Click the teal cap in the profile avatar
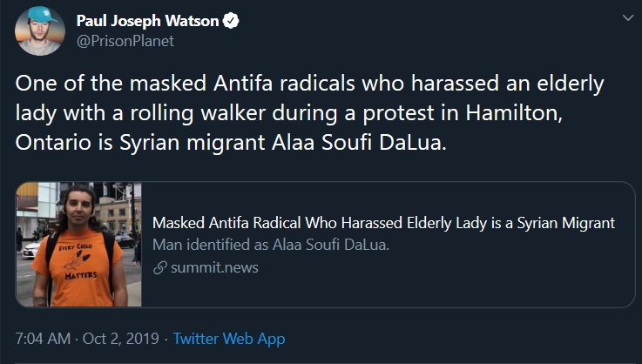This screenshot has width=642, height=364. coord(40,17)
